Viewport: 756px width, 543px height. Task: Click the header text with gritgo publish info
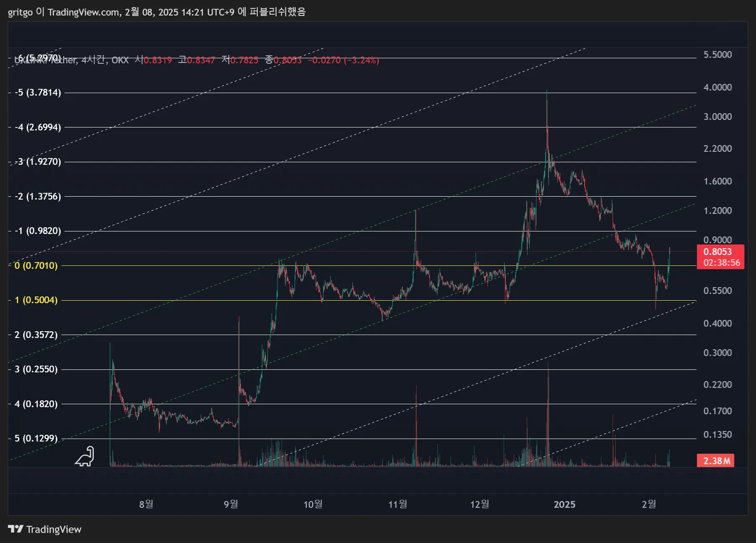tap(157, 12)
